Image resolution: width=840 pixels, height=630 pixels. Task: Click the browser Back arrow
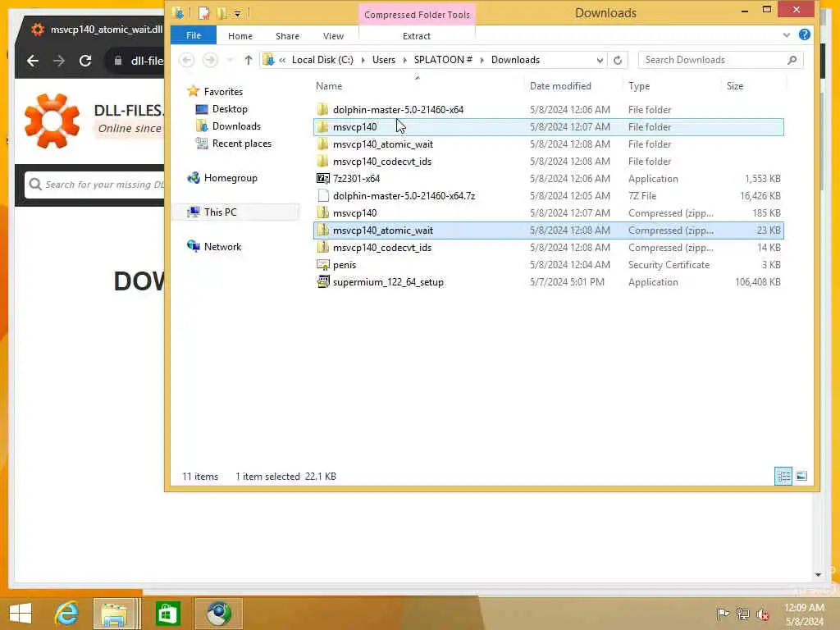pos(33,61)
